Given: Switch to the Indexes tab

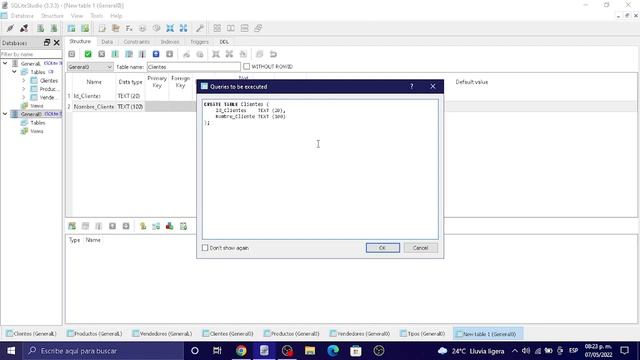Looking at the screenshot, I should [x=170, y=42].
